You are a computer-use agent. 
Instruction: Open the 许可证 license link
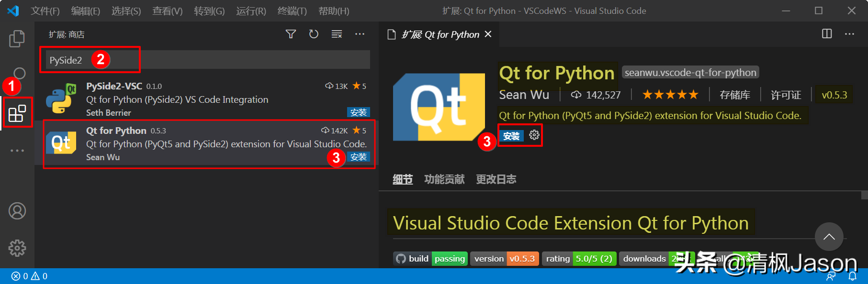[x=786, y=95]
